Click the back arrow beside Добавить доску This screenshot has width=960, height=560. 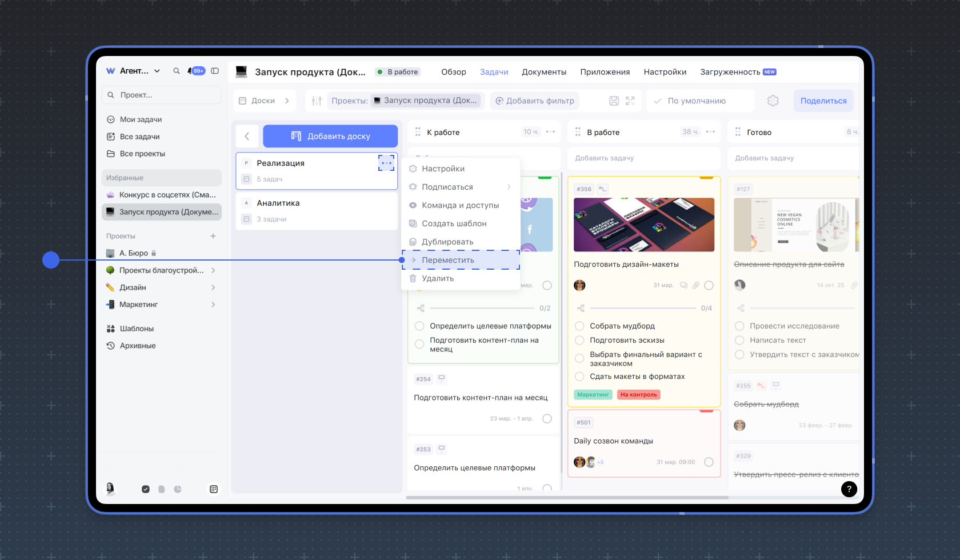(247, 136)
